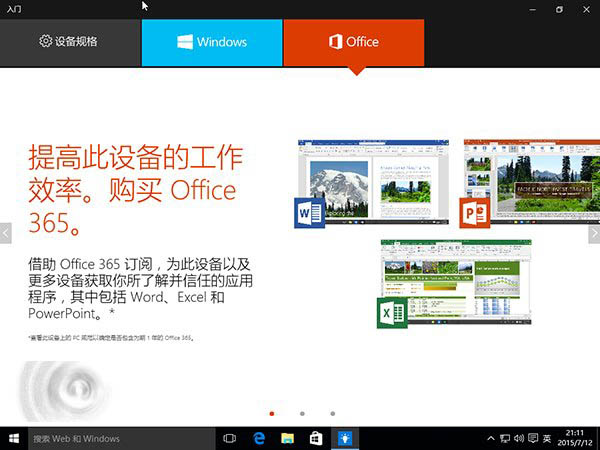Click the Get Started lightbulb taskbar icon
Screen dimensions: 600x450
[345, 439]
